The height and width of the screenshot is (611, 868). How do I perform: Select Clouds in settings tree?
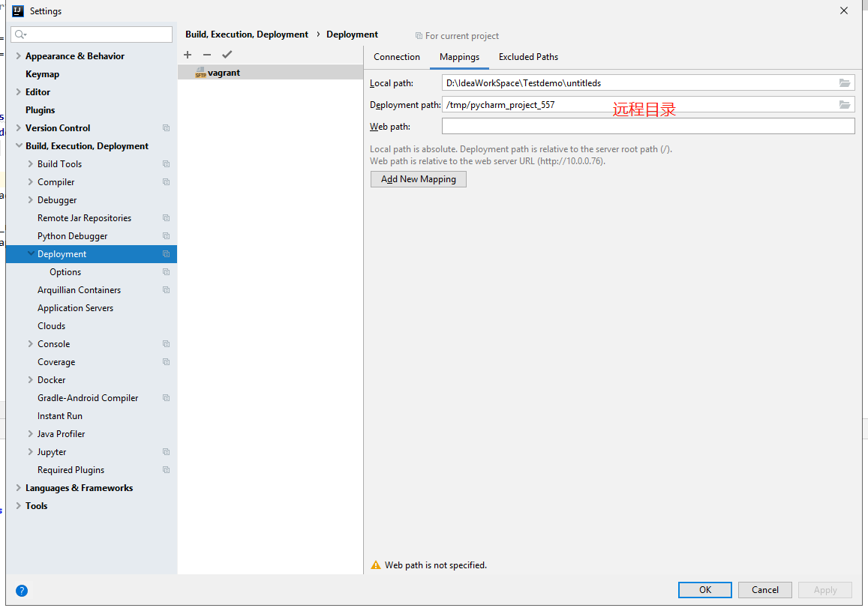point(52,326)
